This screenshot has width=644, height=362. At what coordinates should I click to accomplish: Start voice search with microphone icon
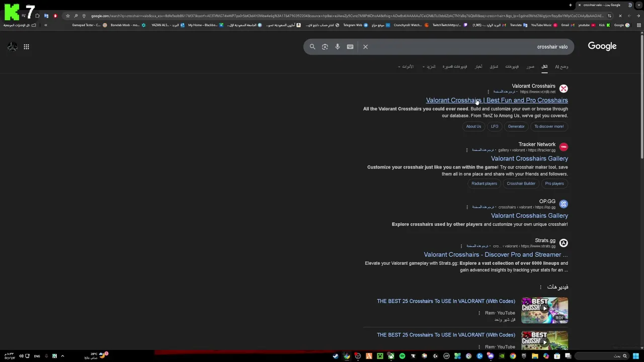coord(338,47)
